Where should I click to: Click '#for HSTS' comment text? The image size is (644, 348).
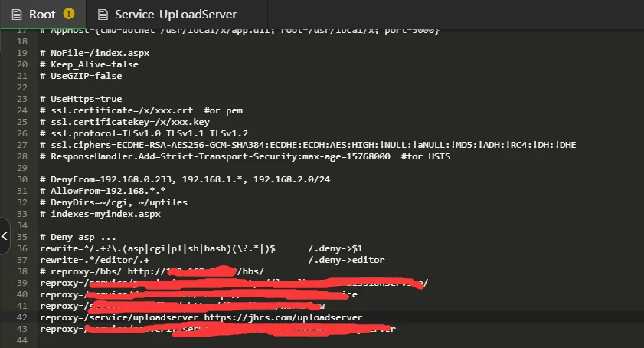pos(426,156)
